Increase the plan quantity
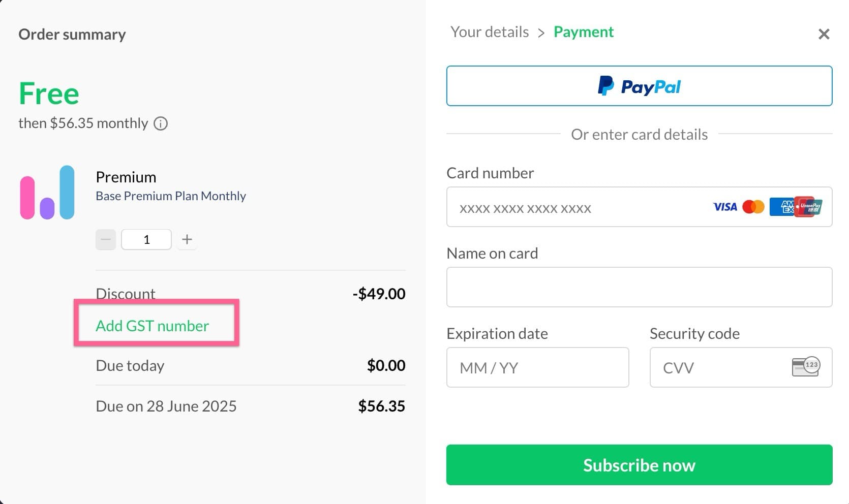Screen dimensions: 849x504 tap(187, 239)
